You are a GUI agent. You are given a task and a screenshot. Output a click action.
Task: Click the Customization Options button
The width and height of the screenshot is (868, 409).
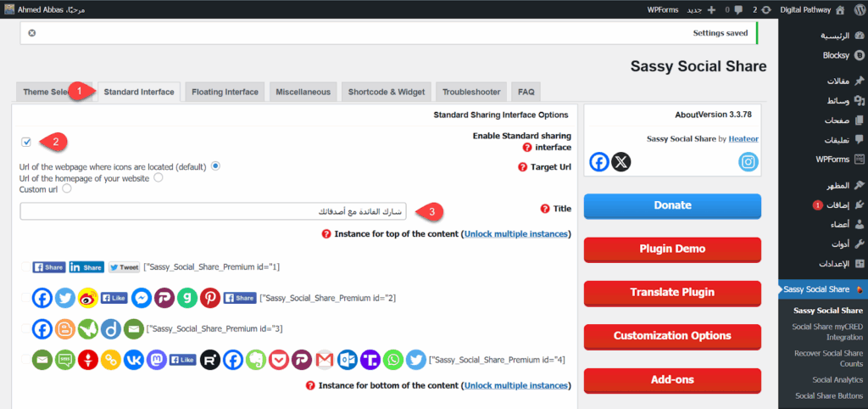point(672,336)
